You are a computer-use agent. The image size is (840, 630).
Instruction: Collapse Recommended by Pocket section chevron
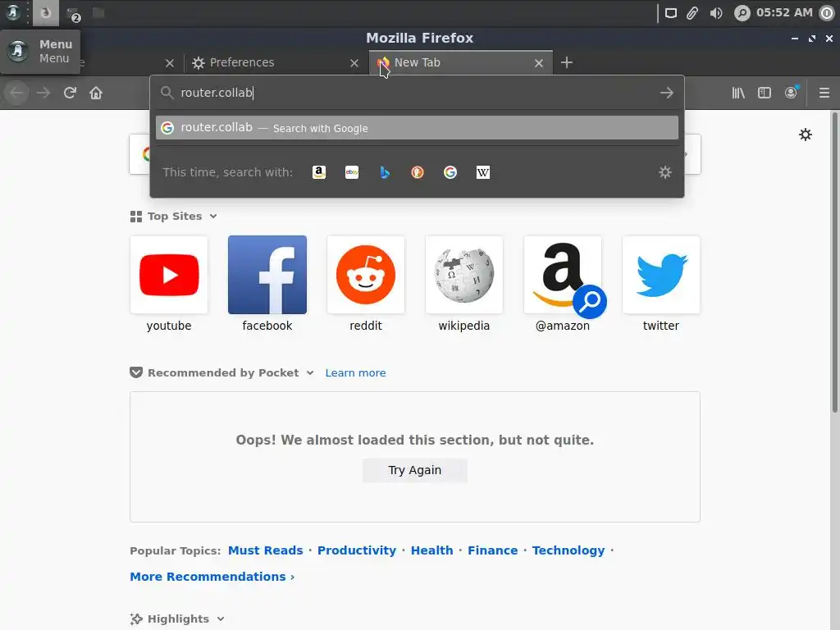tap(309, 373)
